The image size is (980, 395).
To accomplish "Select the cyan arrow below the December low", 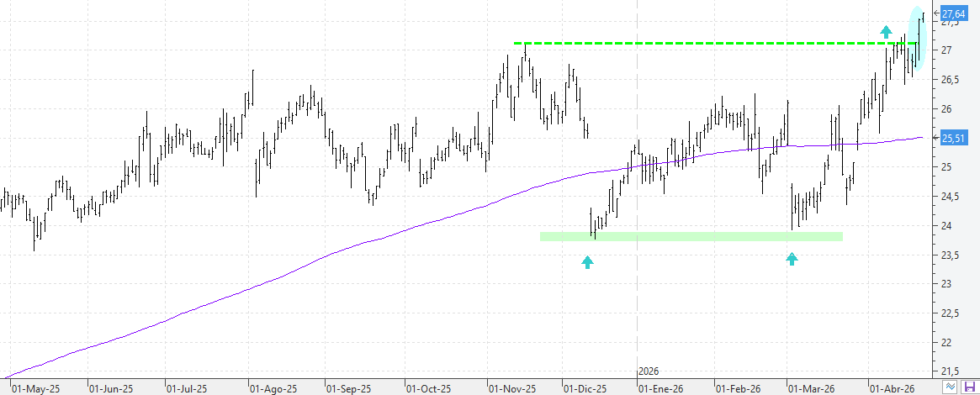I will [587, 262].
